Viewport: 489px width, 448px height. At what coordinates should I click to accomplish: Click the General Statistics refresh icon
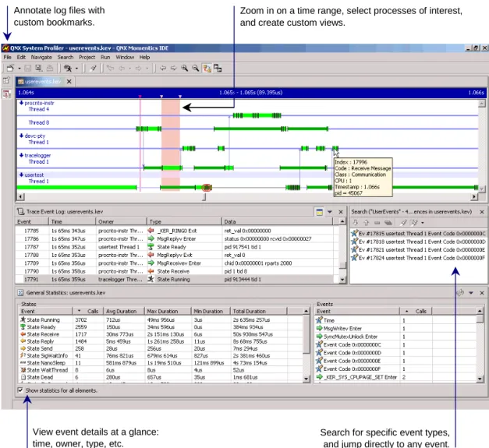460,293
